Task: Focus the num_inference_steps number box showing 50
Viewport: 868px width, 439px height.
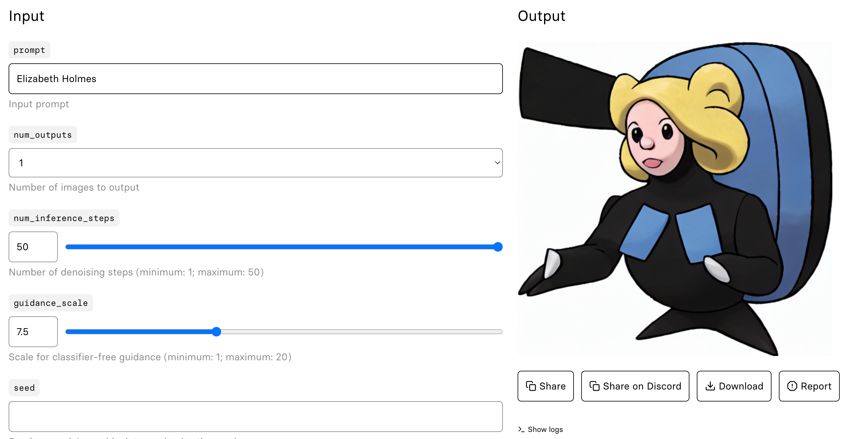Action: coord(33,247)
